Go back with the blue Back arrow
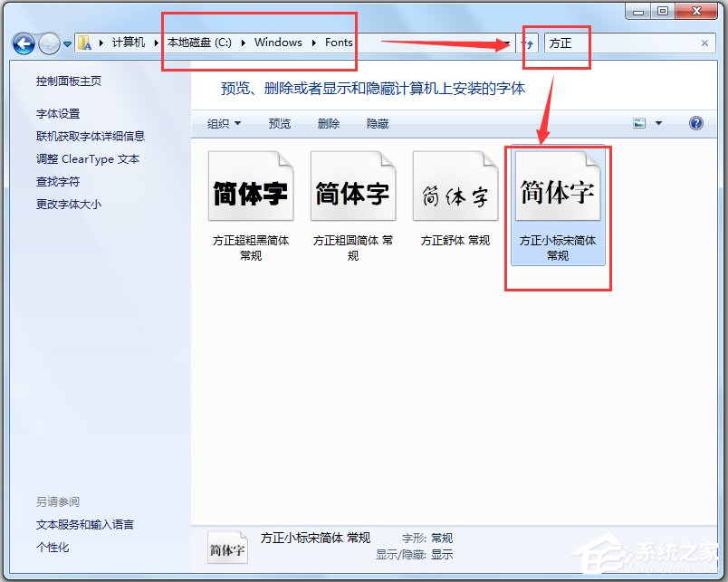The height and width of the screenshot is (582, 728). coord(24,43)
